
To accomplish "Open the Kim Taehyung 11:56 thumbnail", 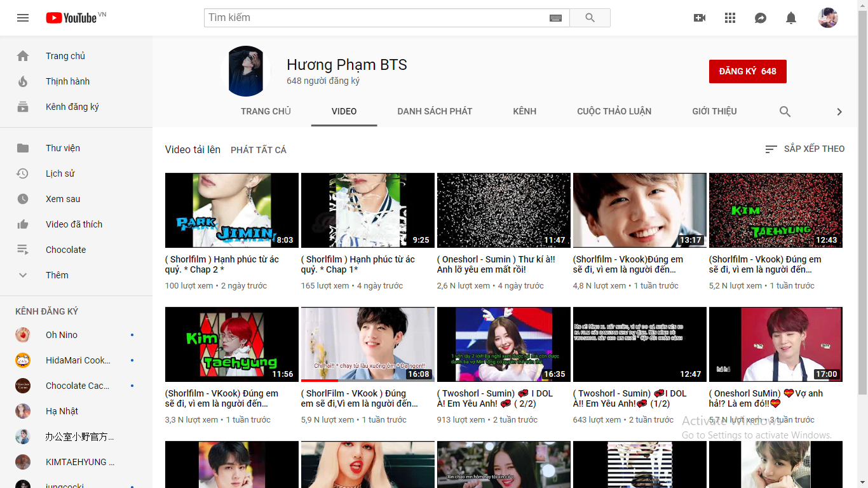I will coord(232,344).
